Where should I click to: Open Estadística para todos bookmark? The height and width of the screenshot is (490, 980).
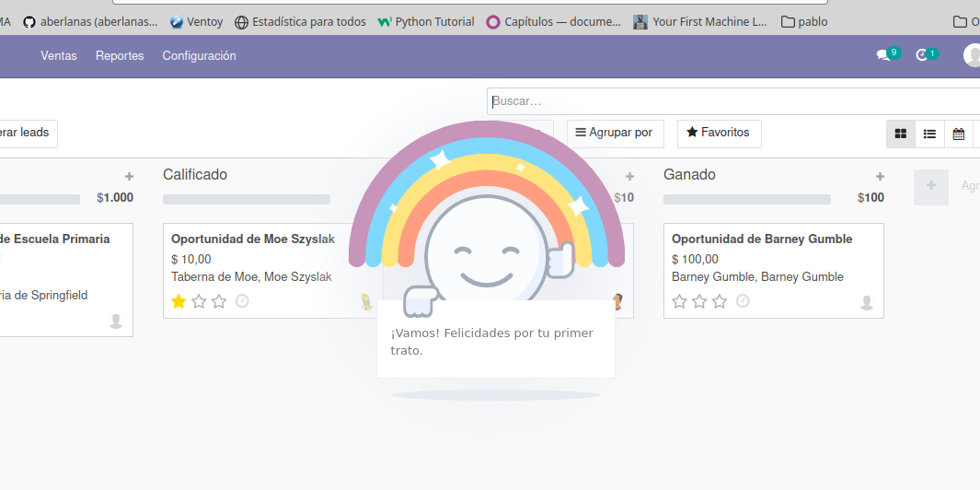tap(300, 22)
